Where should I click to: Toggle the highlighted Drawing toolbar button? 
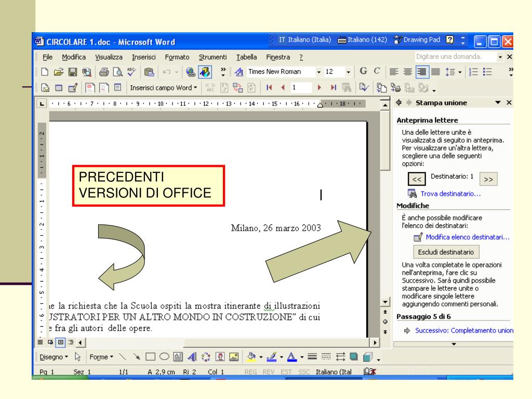(x=205, y=72)
